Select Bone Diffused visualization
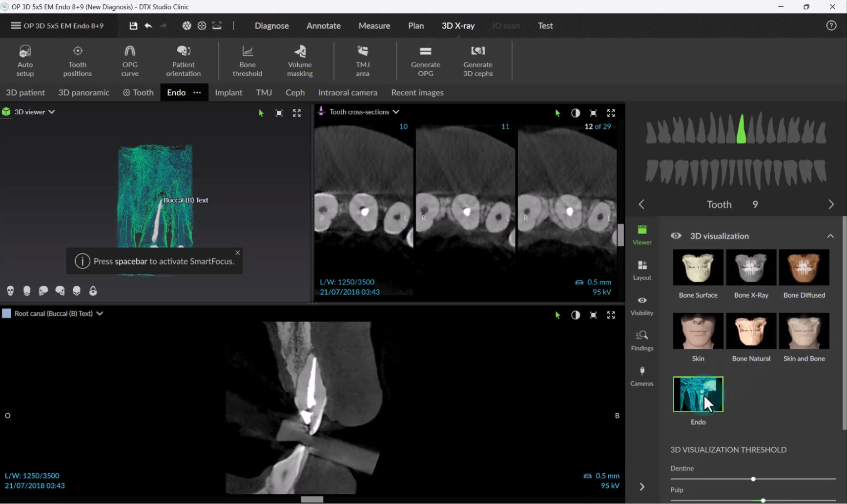 804,267
